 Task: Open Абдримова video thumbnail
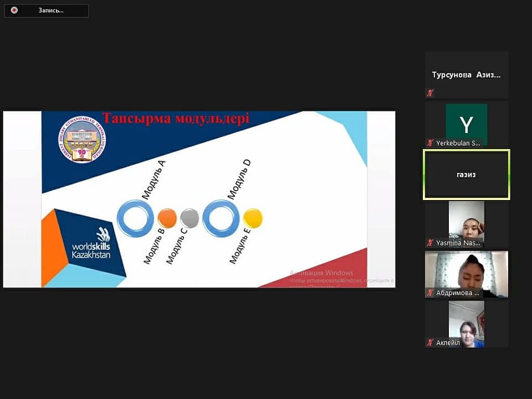(466, 272)
